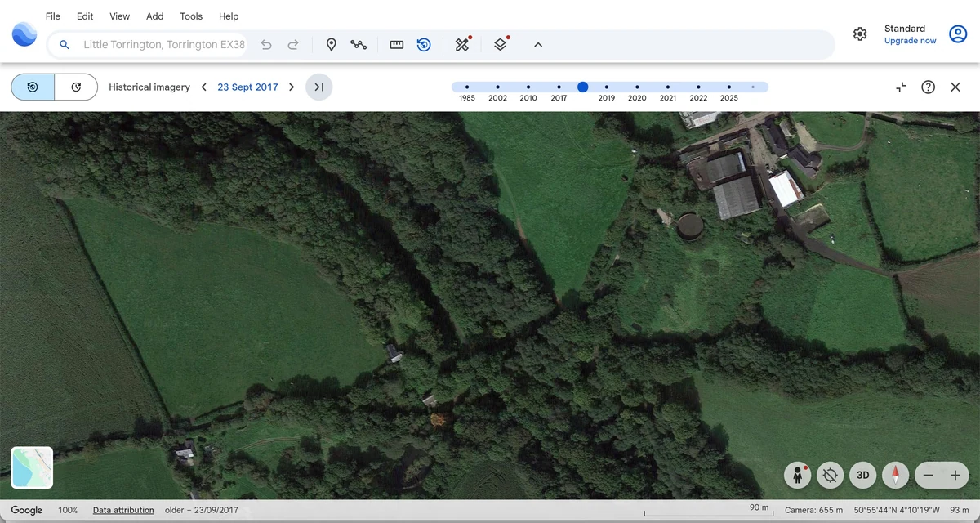The image size is (980, 523).
Task: Zoom out with minus button
Action: point(929,475)
